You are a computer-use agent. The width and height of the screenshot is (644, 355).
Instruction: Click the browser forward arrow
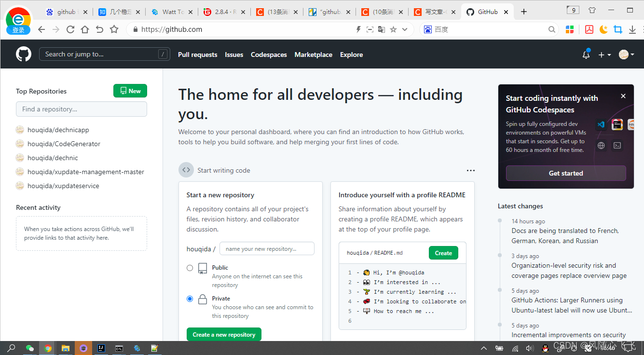[56, 29]
